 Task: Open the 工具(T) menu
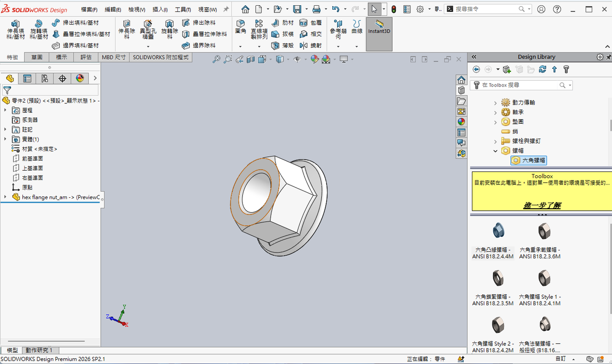coord(183,10)
